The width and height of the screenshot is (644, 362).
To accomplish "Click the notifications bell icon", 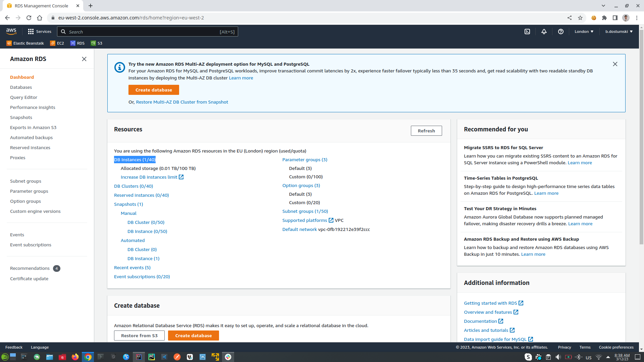I will coord(544,32).
